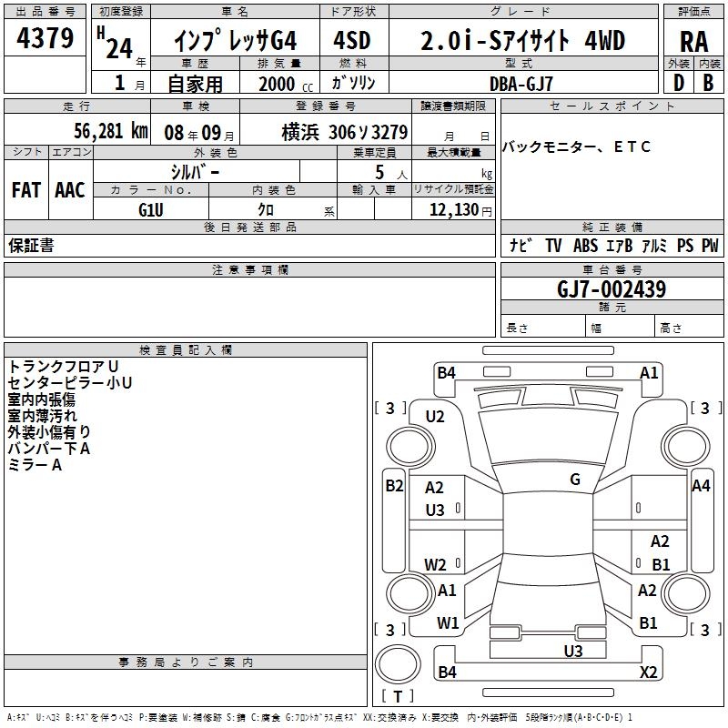
Task: Select the recycle deposit 12,130円
Action: pyautogui.click(x=460, y=210)
